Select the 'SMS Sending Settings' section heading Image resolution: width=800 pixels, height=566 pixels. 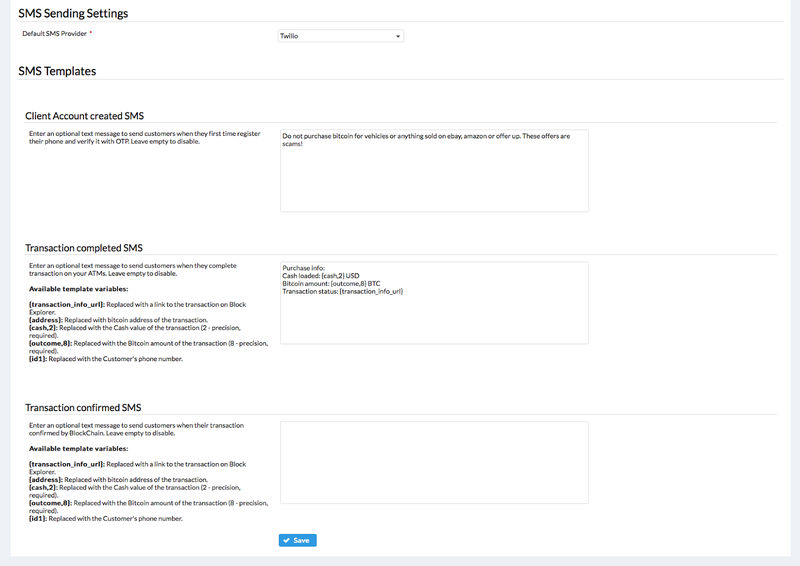73,13
